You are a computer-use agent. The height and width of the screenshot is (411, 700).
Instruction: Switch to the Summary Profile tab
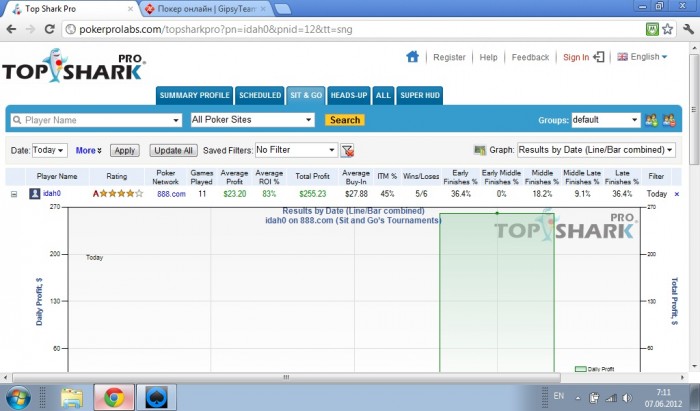pos(194,95)
